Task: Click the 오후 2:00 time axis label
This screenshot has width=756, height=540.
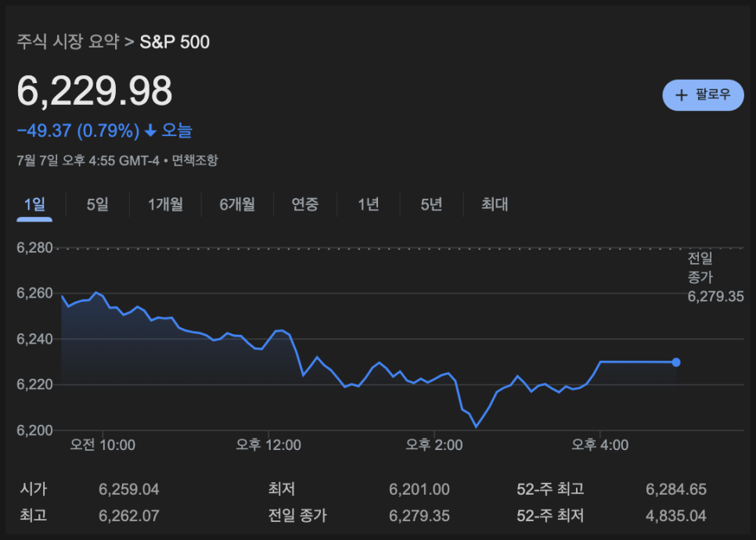Action: 434,445
